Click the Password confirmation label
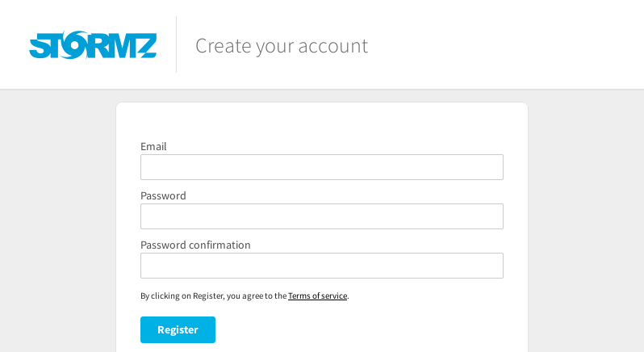644x352 pixels. pos(195,245)
